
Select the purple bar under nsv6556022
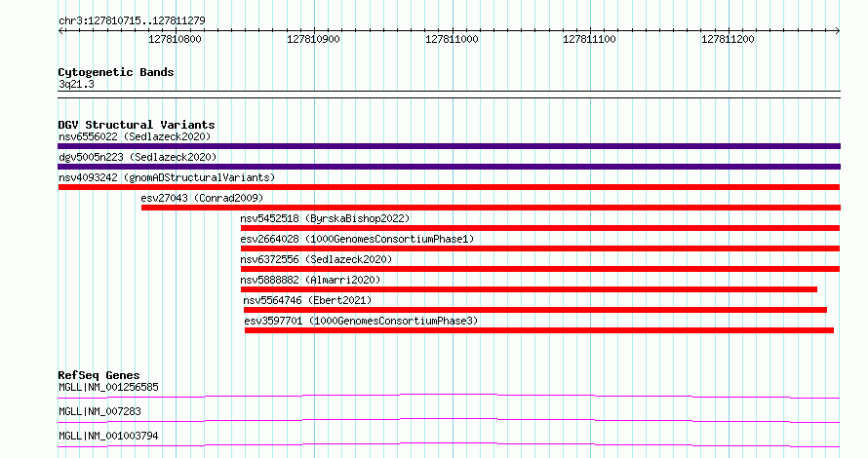(449, 146)
